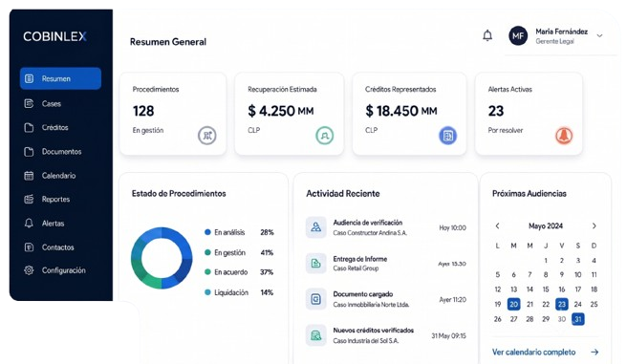Select Resumen in the sidebar
This screenshot has height=364, width=627.
tap(60, 78)
